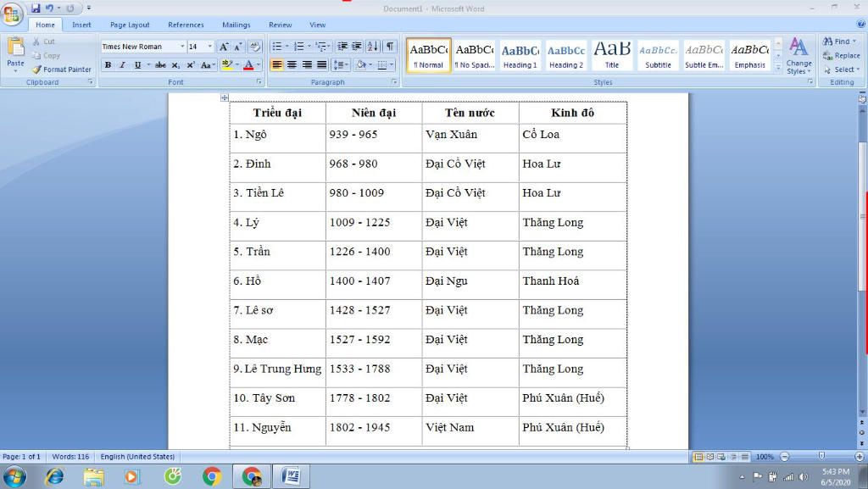Image resolution: width=868 pixels, height=489 pixels.
Task: Switch to the View ribbon tab
Action: click(317, 25)
